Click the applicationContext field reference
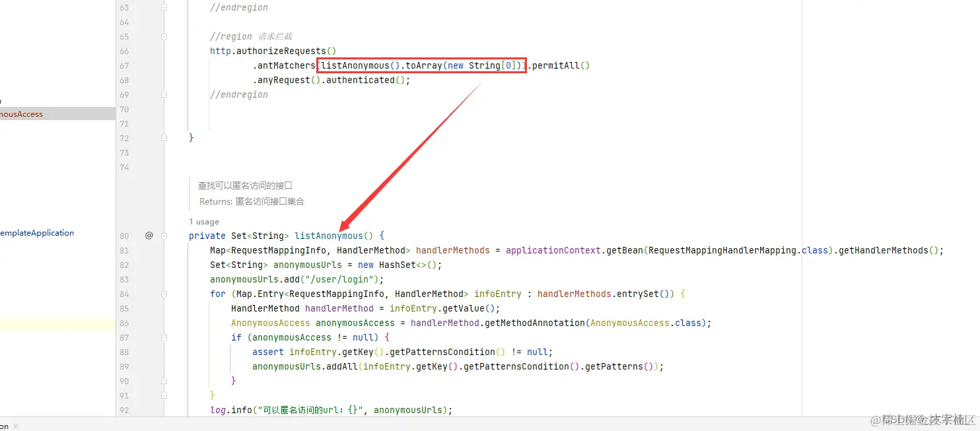Screen dimensions: 980x431 point(553,250)
